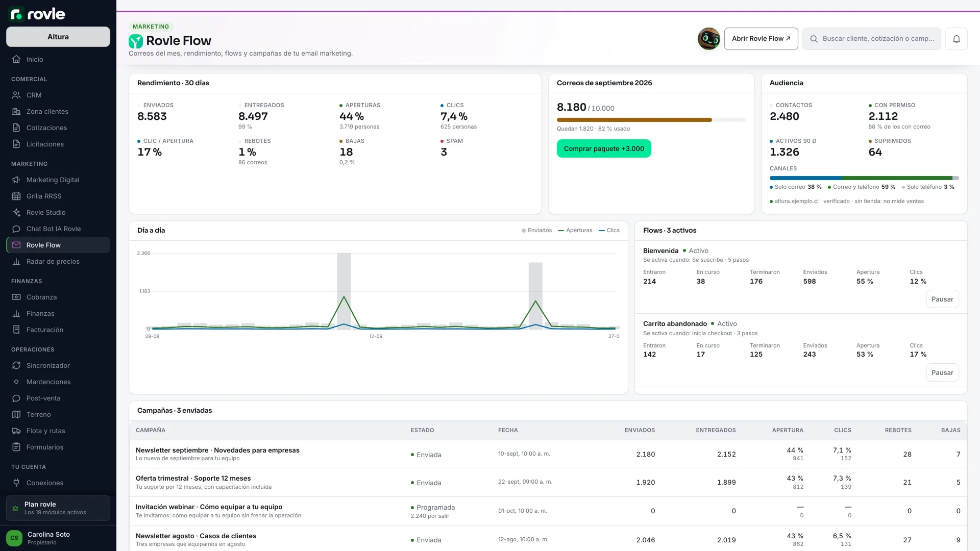
Task: Open the user avatar in the header
Action: pyautogui.click(x=709, y=39)
